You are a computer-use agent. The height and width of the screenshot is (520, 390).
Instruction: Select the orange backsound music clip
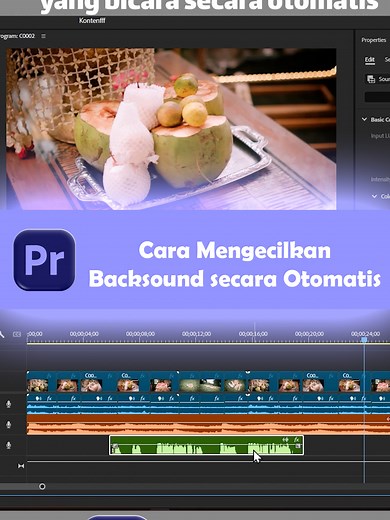tap(208, 424)
